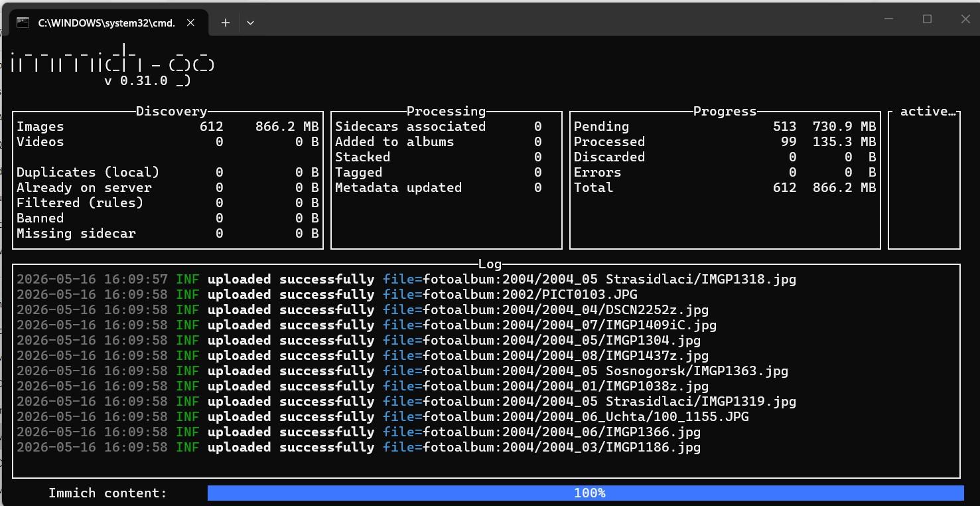Click the Immich content 100% progress bar

(585, 493)
